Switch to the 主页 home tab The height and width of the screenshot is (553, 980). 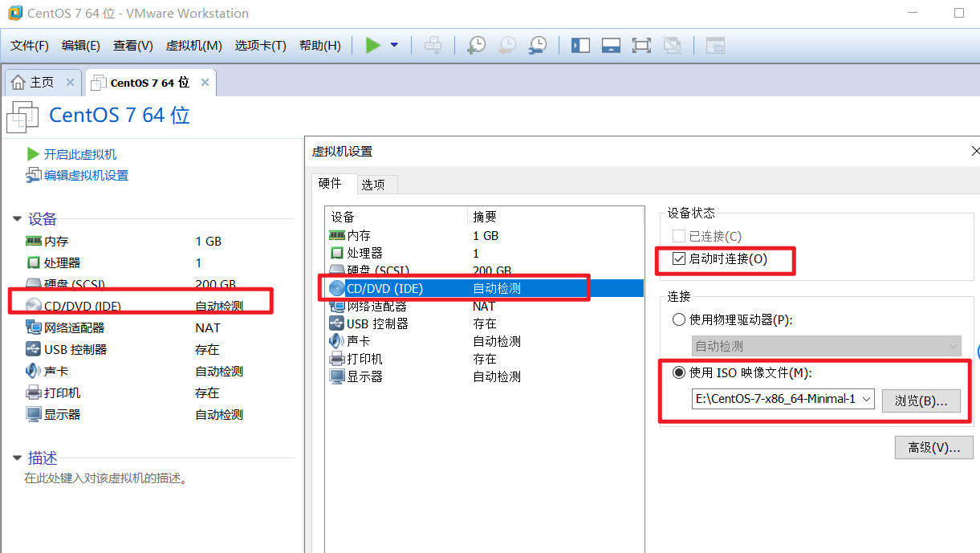point(43,83)
